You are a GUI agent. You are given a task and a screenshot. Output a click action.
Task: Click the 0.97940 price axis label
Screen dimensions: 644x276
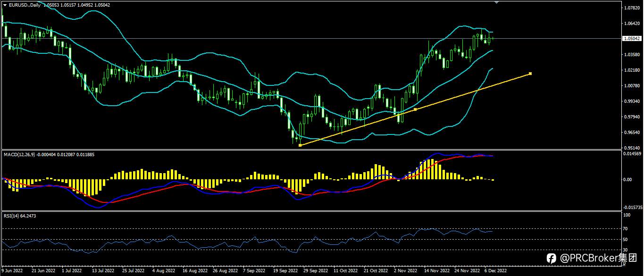coord(631,117)
